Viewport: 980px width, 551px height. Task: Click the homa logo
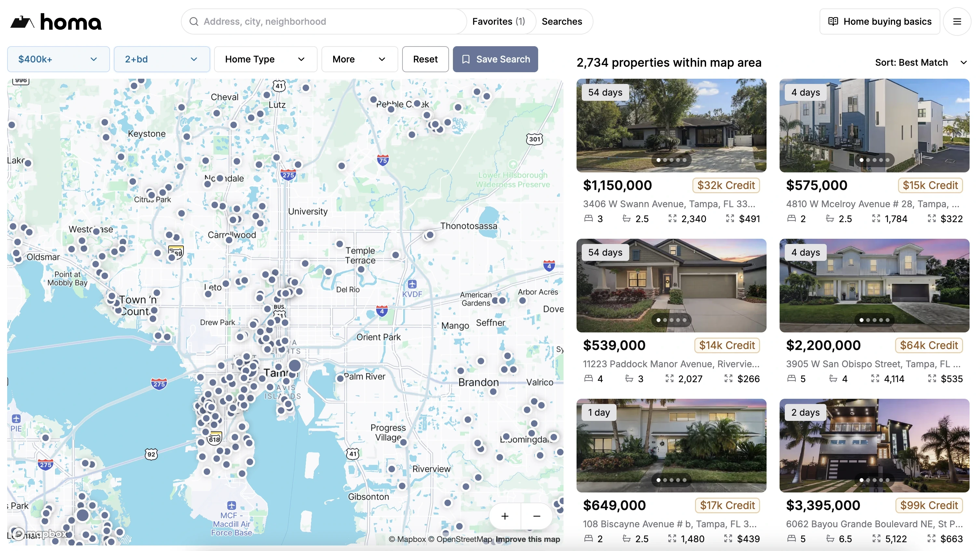[x=56, y=22]
